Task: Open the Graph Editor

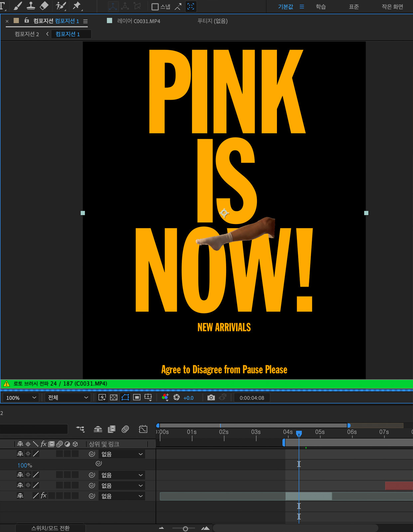Action: (x=143, y=429)
